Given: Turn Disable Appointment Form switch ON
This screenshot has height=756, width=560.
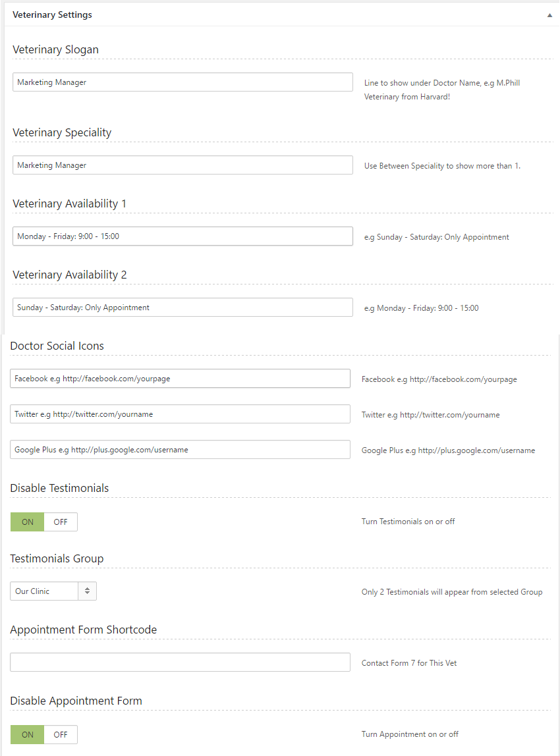Looking at the screenshot, I should (28, 735).
